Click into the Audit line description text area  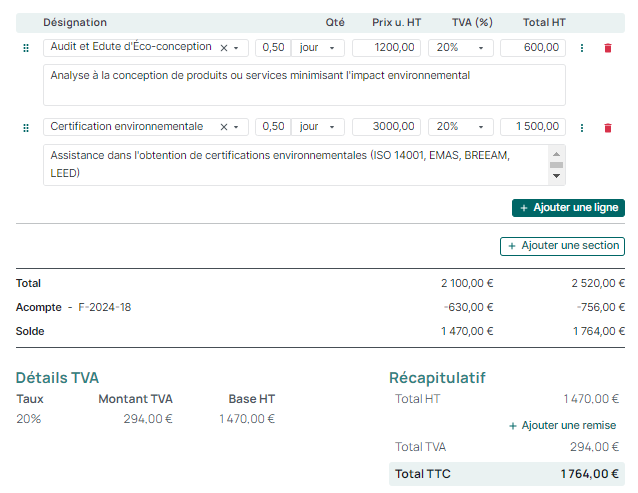coord(304,85)
